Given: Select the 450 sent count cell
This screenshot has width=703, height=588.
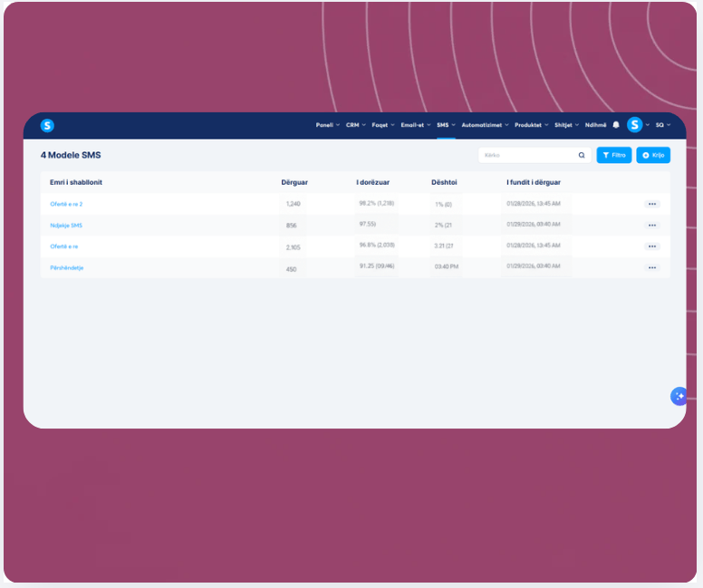Looking at the screenshot, I should pyautogui.click(x=292, y=269).
